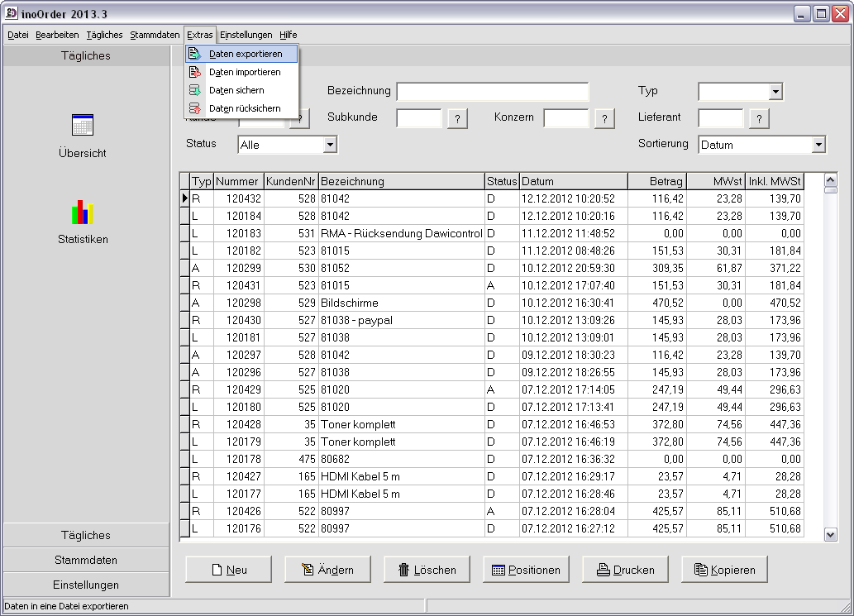Click the Betrag column header
854x616 pixels.
click(657, 181)
